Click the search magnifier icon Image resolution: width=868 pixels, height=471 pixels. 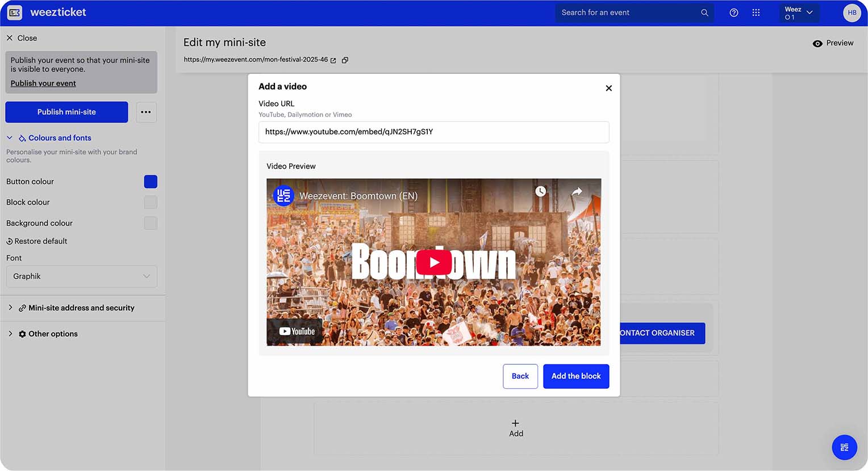[x=704, y=12]
